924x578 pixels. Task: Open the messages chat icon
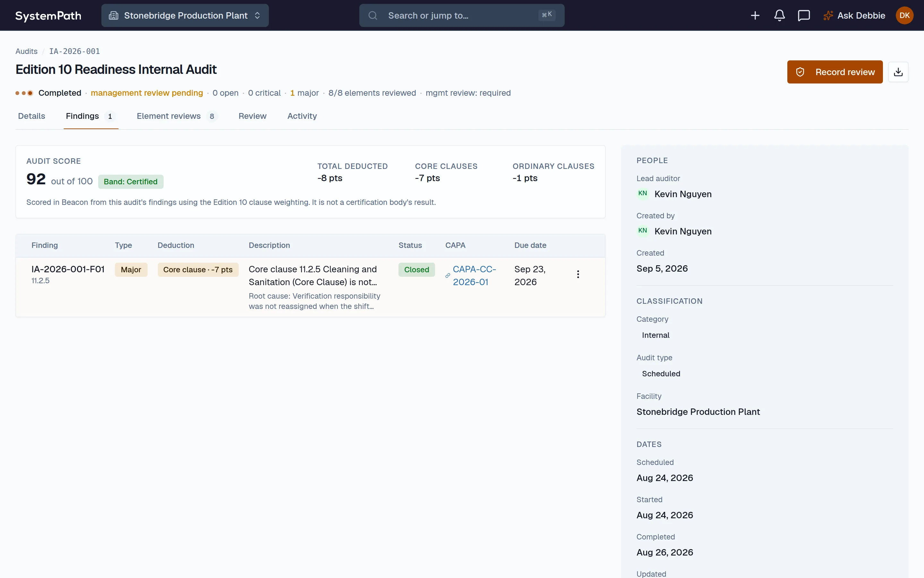tap(804, 16)
